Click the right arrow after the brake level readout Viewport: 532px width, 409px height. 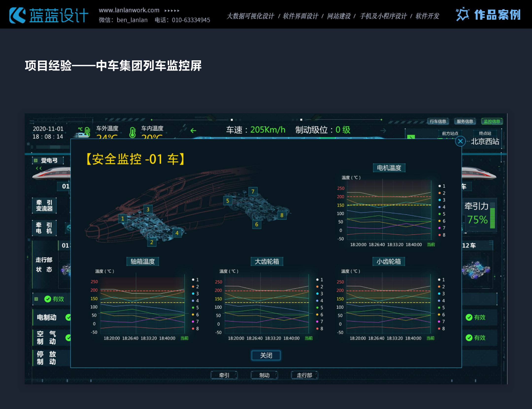pyautogui.click(x=383, y=131)
